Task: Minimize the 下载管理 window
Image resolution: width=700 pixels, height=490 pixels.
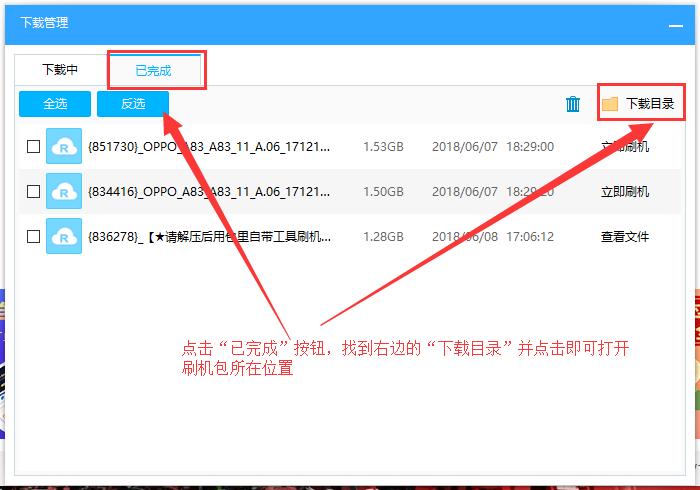Action: tap(676, 23)
